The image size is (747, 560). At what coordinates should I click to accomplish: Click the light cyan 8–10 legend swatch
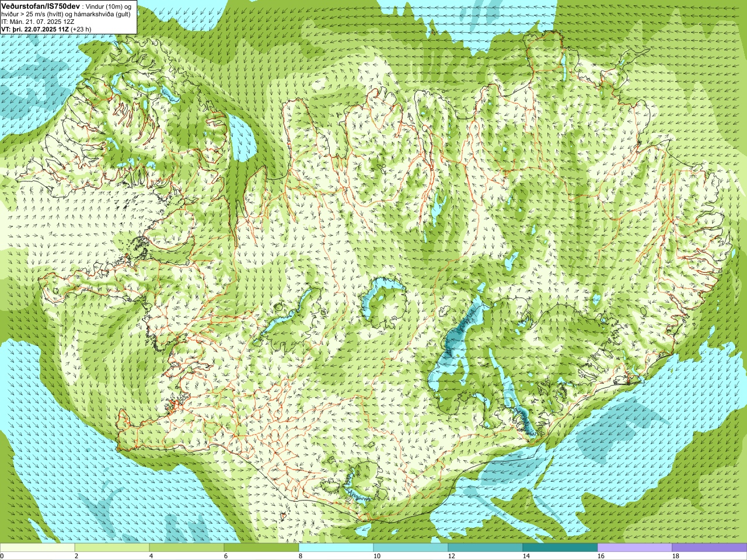coord(336,548)
